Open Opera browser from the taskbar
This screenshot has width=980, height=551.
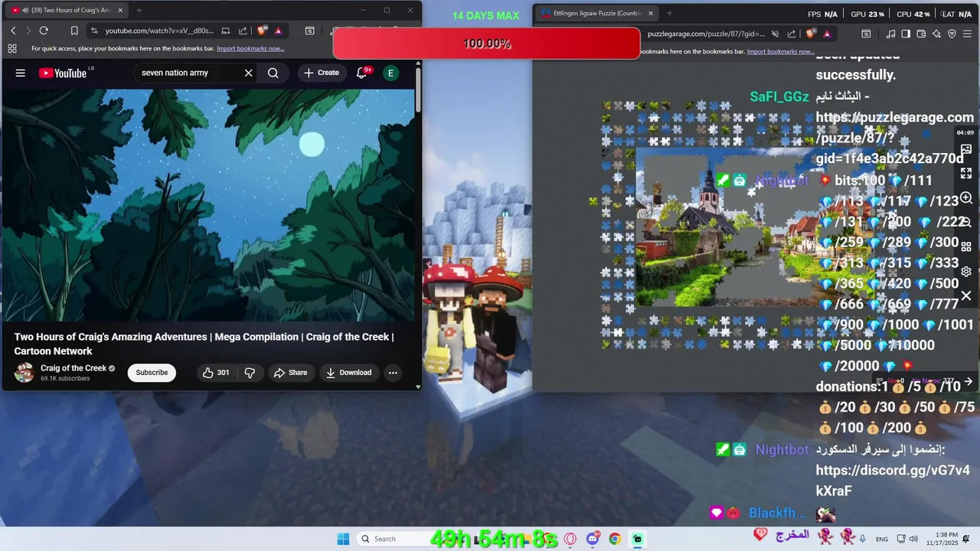(x=570, y=539)
